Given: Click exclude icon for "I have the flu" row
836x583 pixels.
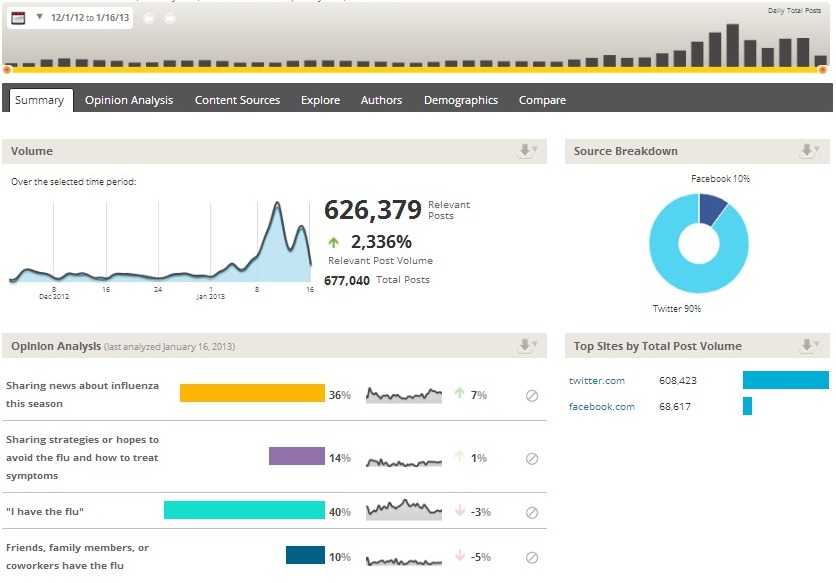Looking at the screenshot, I should coord(532,512).
